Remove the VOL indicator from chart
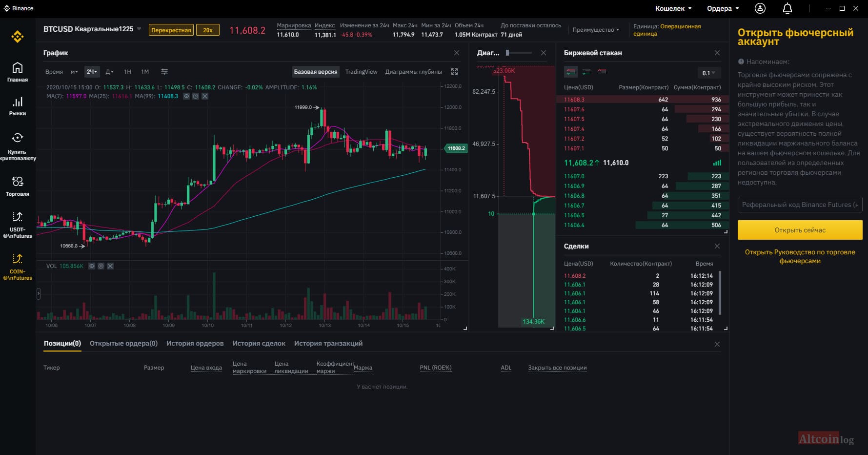 [110, 266]
